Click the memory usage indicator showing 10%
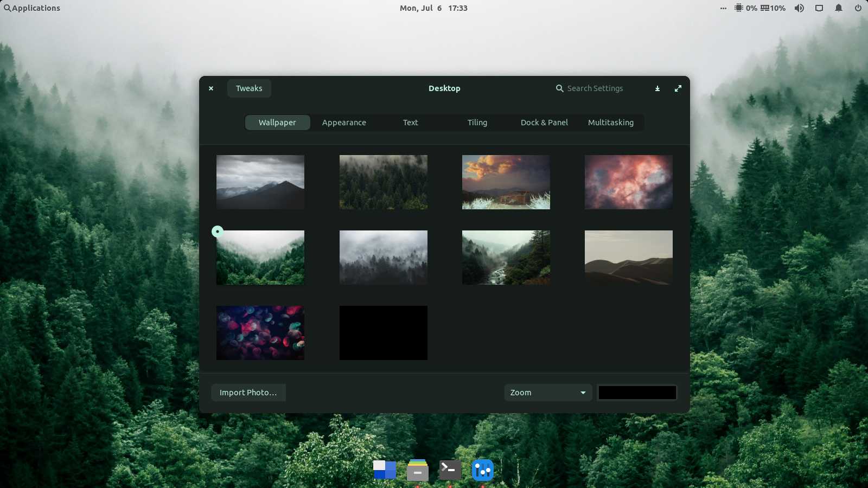This screenshot has width=868, height=488. point(773,8)
